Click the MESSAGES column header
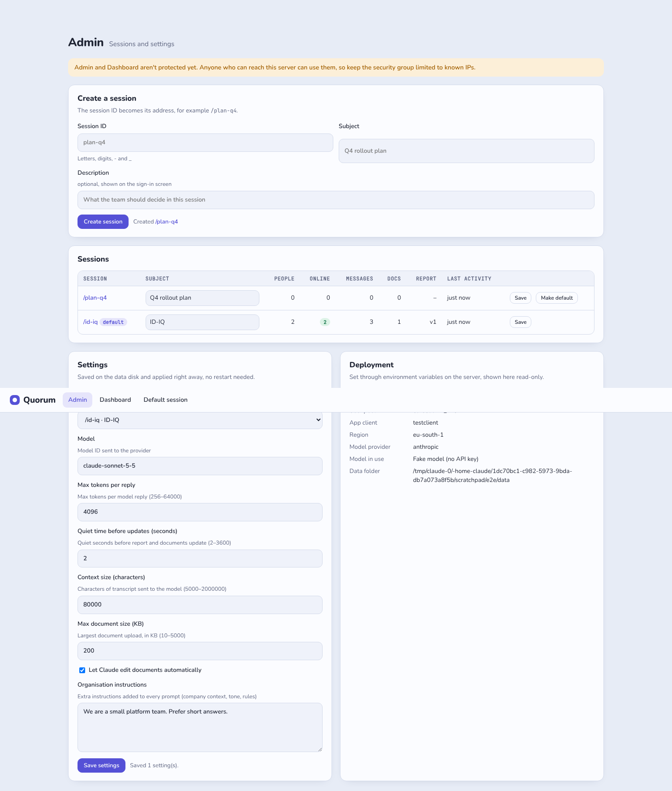Screen dimensions: 672x791 (x=359, y=279)
